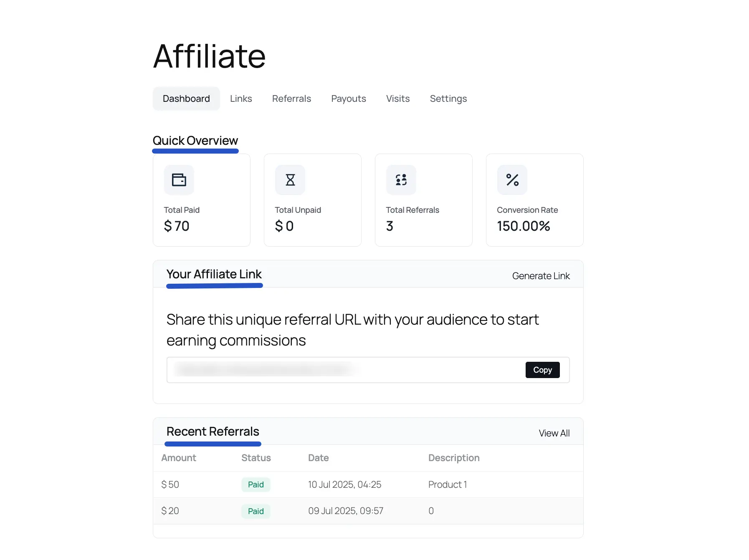Click the Recent Referrals heading
749x560 pixels.
[213, 431]
